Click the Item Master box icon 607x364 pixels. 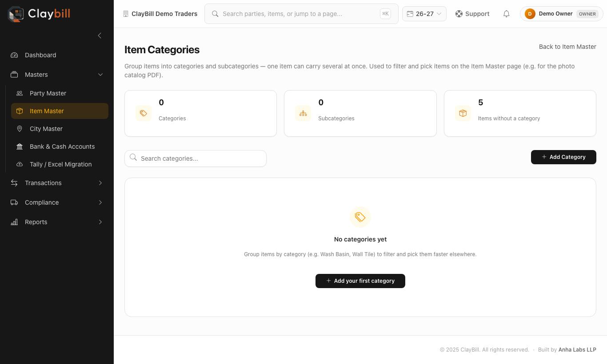pos(20,111)
